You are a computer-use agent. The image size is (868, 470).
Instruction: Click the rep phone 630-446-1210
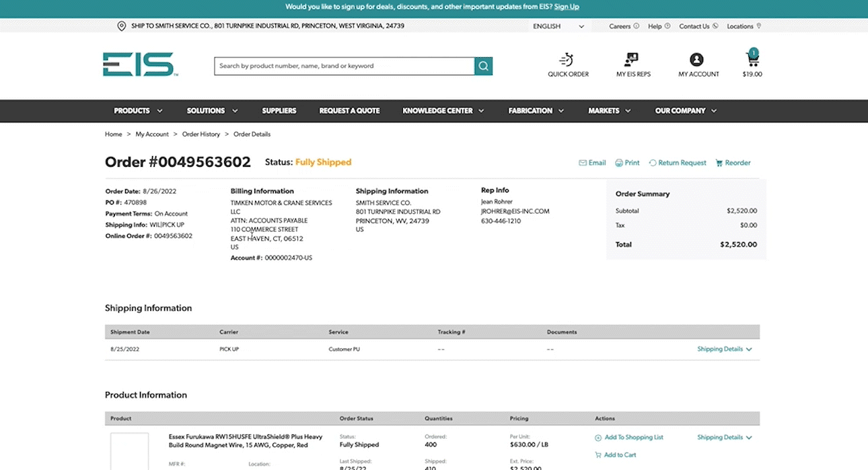501,221
